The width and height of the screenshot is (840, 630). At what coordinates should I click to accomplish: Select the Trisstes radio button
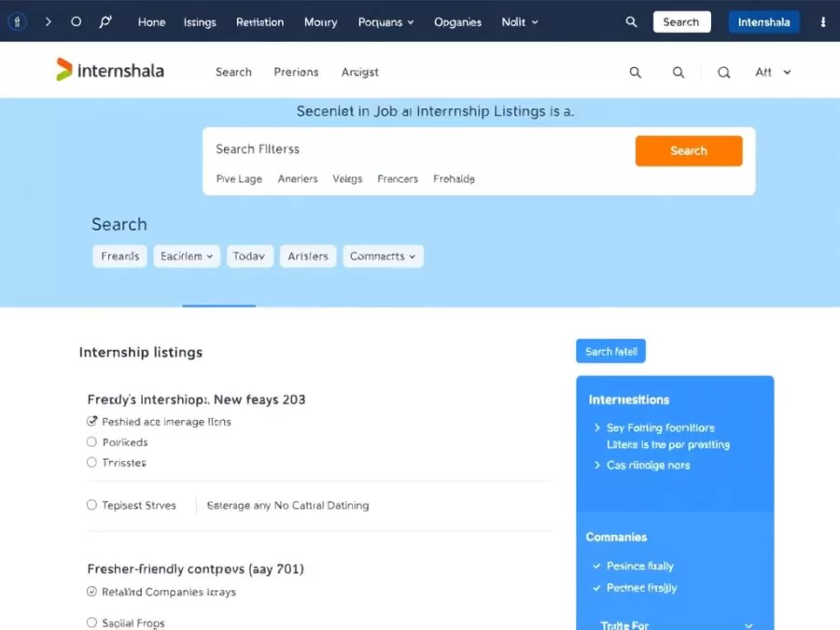91,463
